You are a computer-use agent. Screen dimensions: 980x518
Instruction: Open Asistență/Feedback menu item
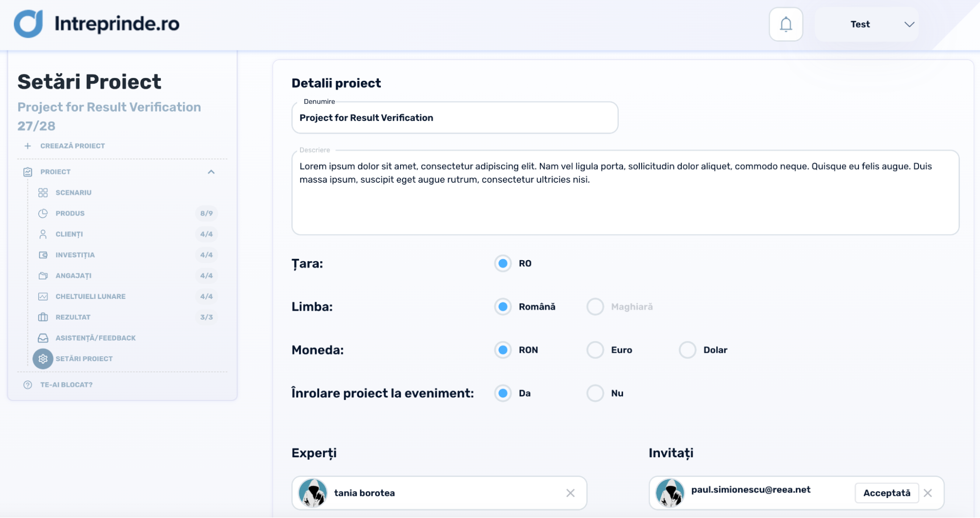[95, 338]
